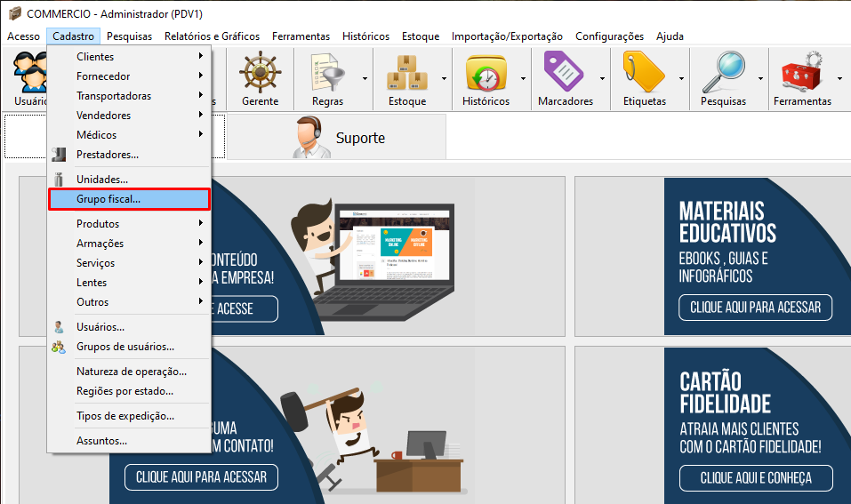The height and width of the screenshot is (504, 851).
Task: Open the Relatórios e Gráficos menu
Action: [212, 36]
